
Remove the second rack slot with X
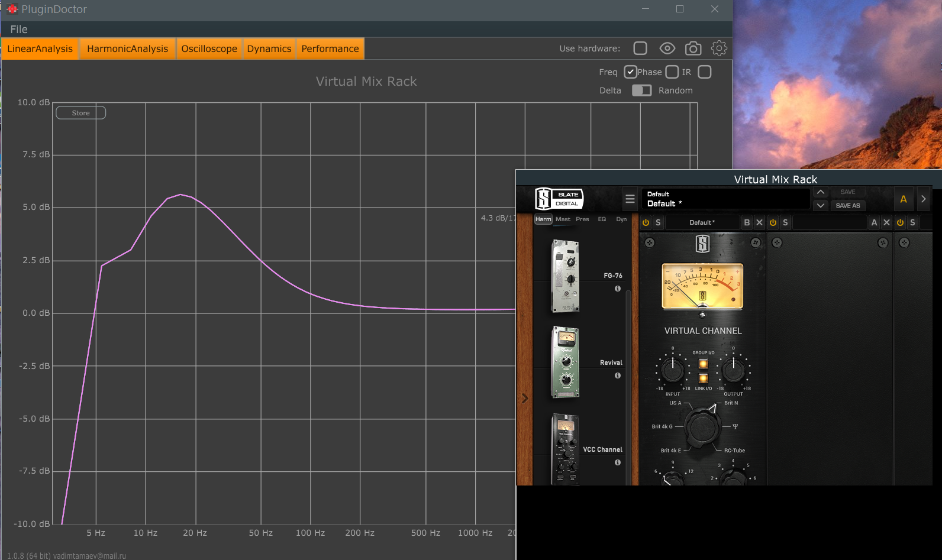(886, 222)
